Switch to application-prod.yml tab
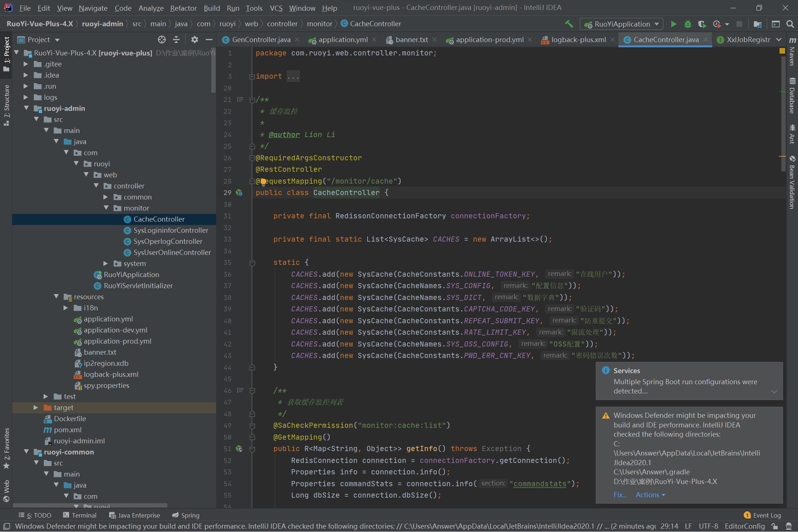Viewport: 798px width, 532px height. pyautogui.click(x=490, y=40)
